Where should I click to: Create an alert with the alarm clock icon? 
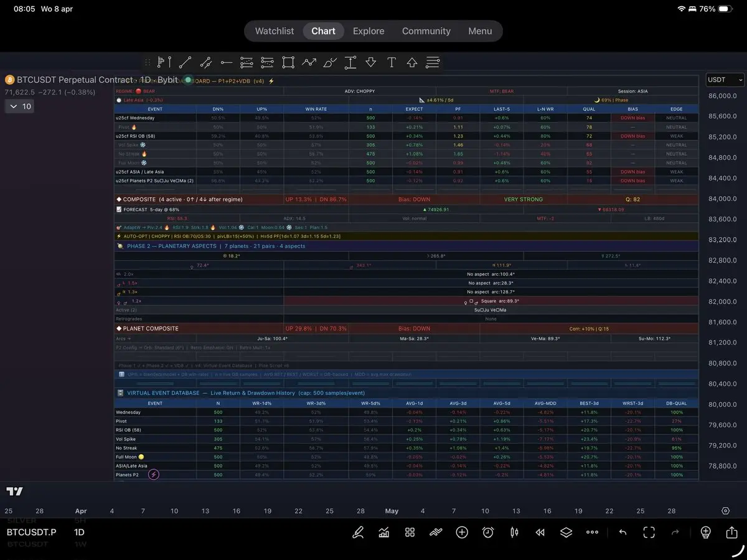coord(488,532)
